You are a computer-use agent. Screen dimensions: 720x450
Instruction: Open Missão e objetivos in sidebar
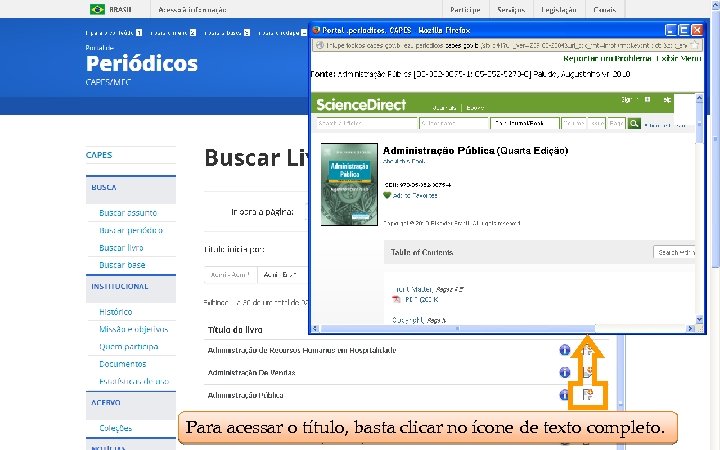point(134,329)
